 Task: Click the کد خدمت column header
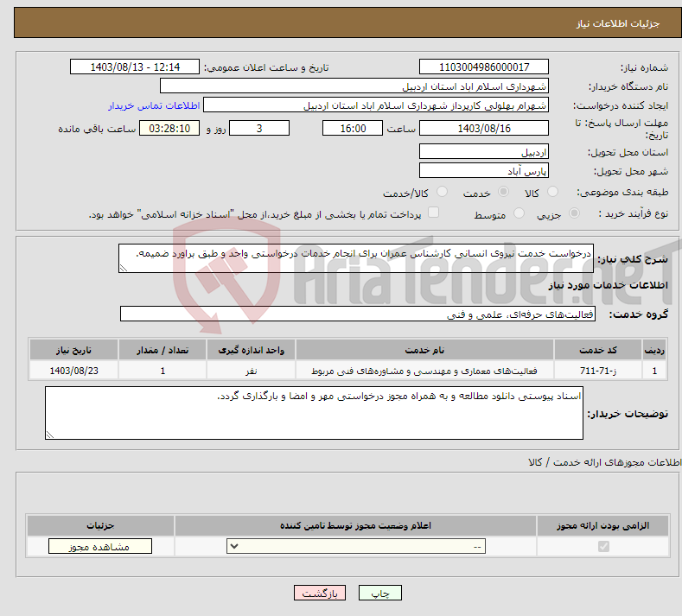(598, 350)
